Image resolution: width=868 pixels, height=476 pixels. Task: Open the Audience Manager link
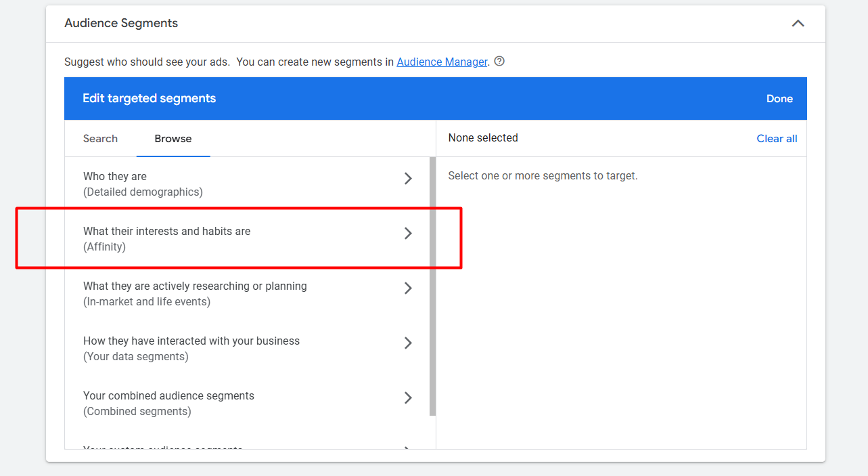pyautogui.click(x=442, y=62)
